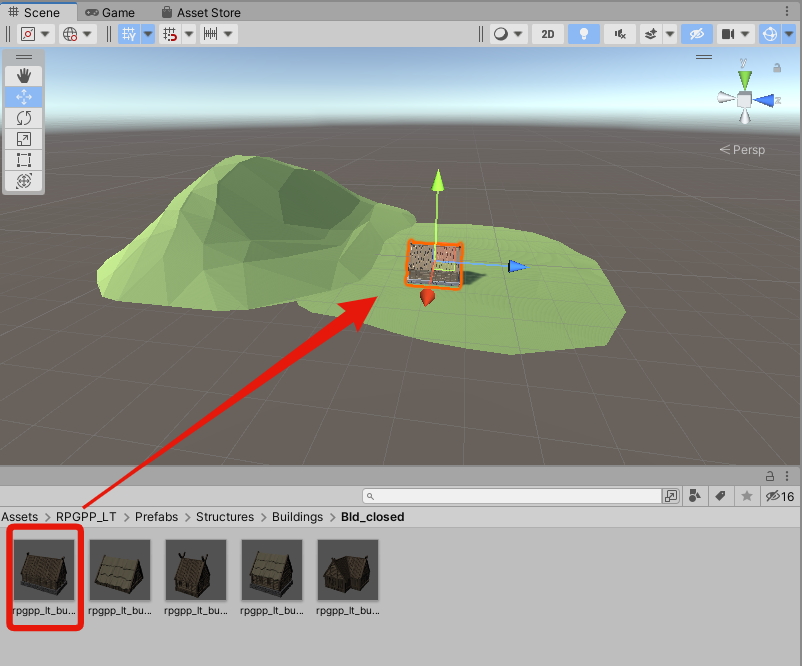
Task: Select the first building prefab thumbnail
Action: tap(44, 570)
